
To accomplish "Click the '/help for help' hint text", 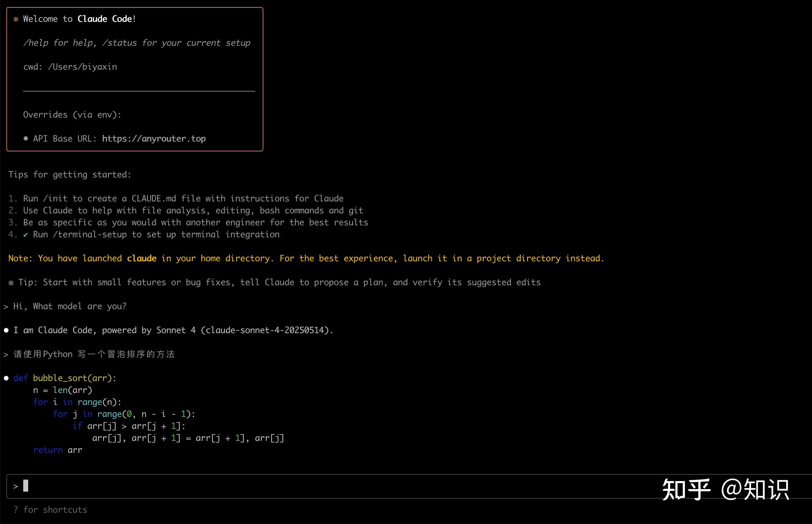I will [60, 43].
